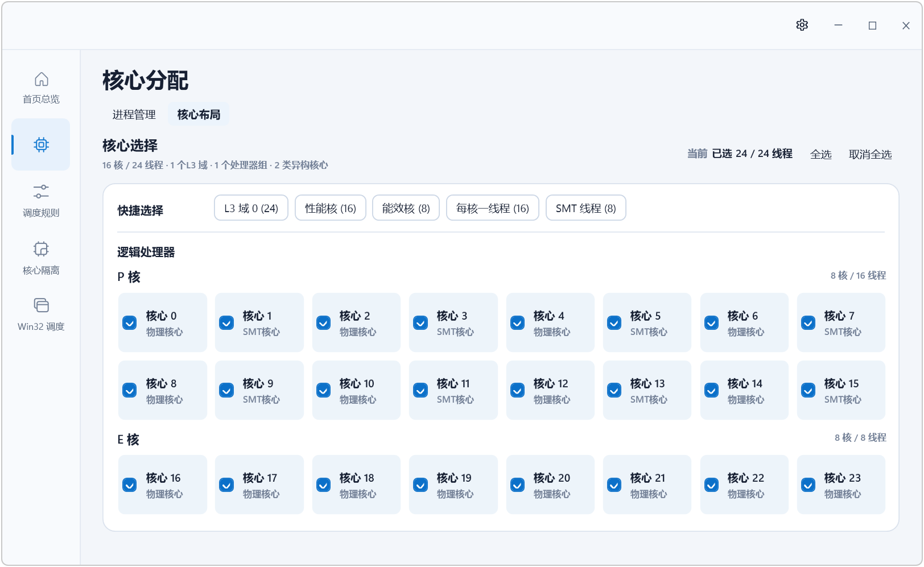Click 取消全选 to deselect all
The height and width of the screenshot is (567, 924).
(x=870, y=154)
